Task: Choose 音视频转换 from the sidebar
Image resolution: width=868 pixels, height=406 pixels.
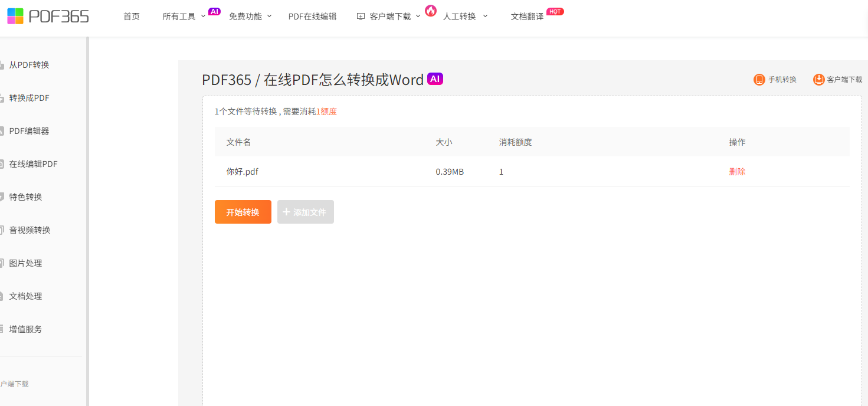Action: coord(30,230)
